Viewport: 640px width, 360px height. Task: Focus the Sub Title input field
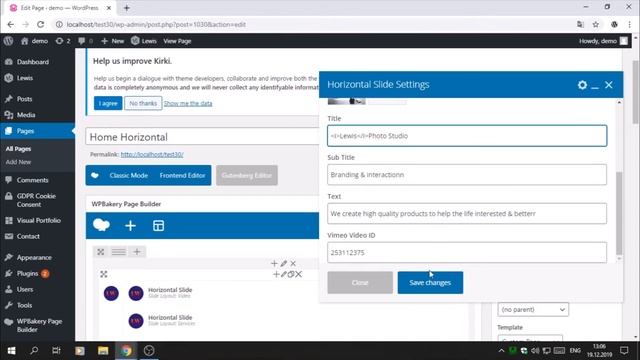click(x=467, y=175)
